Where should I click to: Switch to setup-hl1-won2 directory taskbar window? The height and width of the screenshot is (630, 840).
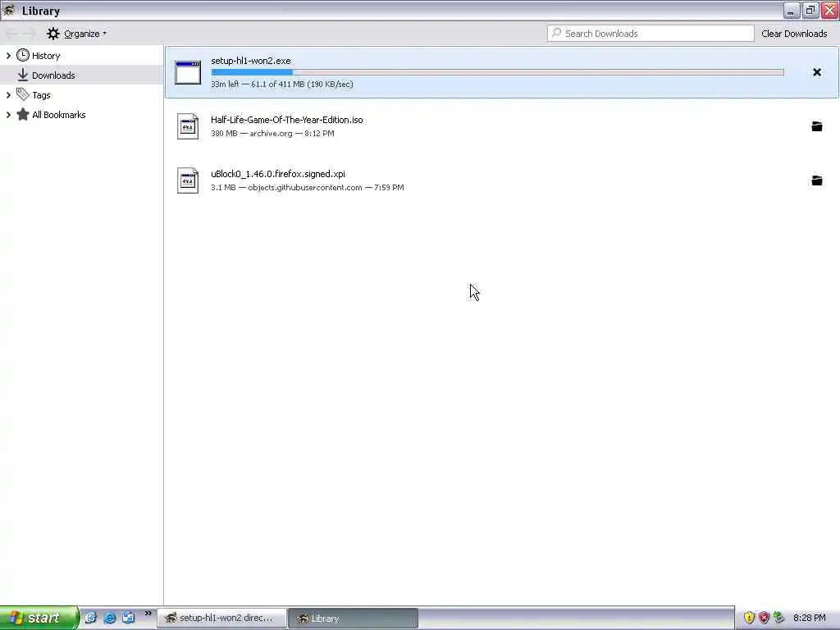[x=221, y=618]
